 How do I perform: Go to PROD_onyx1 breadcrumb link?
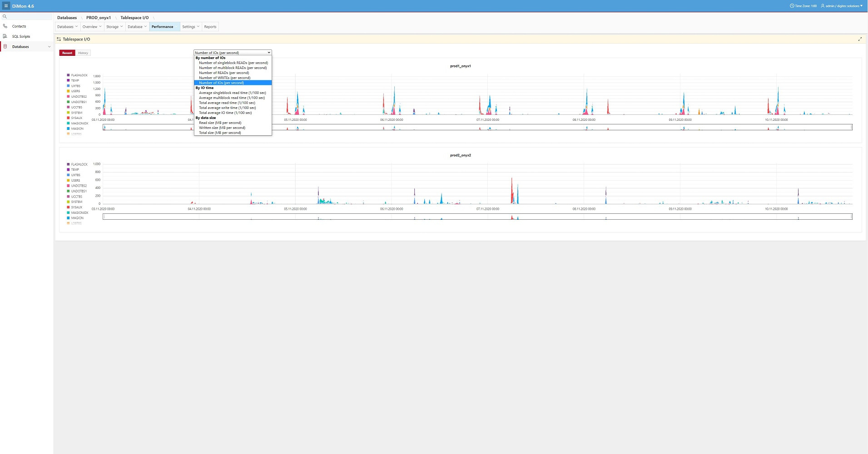tap(99, 18)
